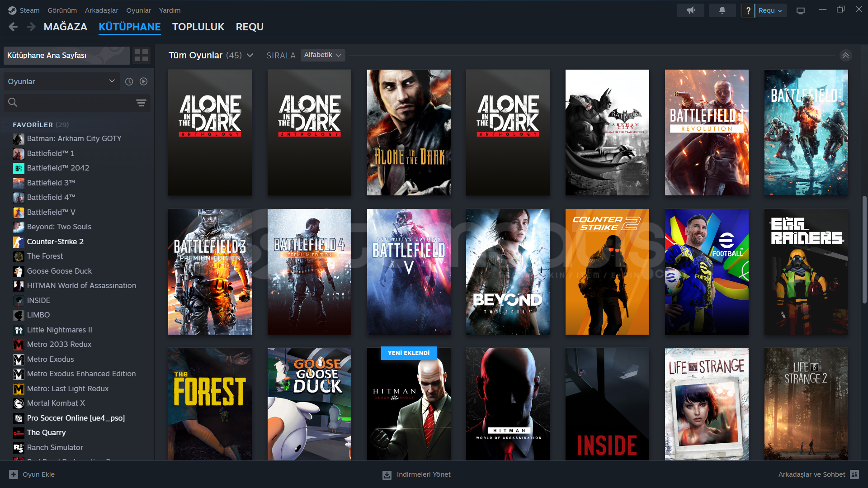Viewport: 868px width, 488px height.
Task: Click the library vertical scrollbar
Action: 864,250
